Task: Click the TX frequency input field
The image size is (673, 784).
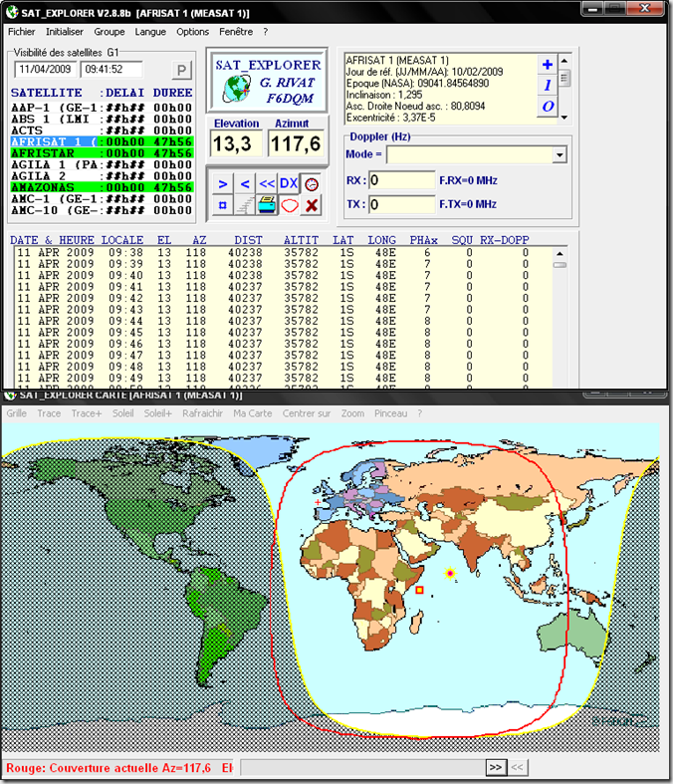Action: (x=401, y=204)
